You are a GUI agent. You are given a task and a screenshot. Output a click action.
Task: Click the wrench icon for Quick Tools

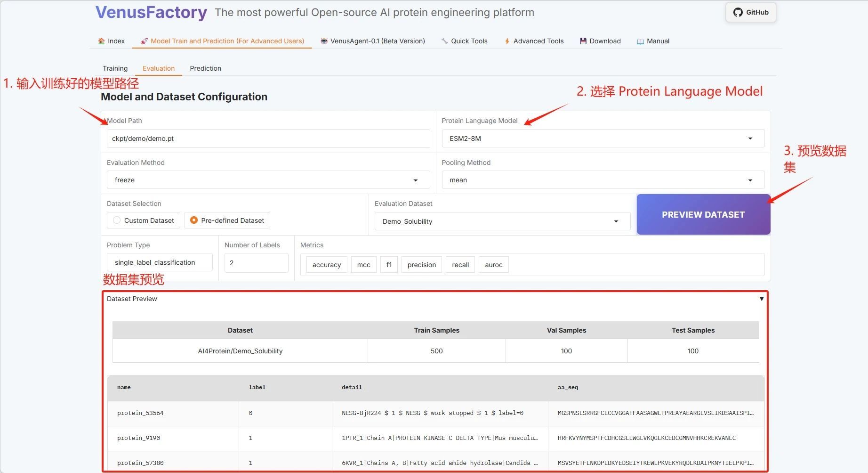444,41
